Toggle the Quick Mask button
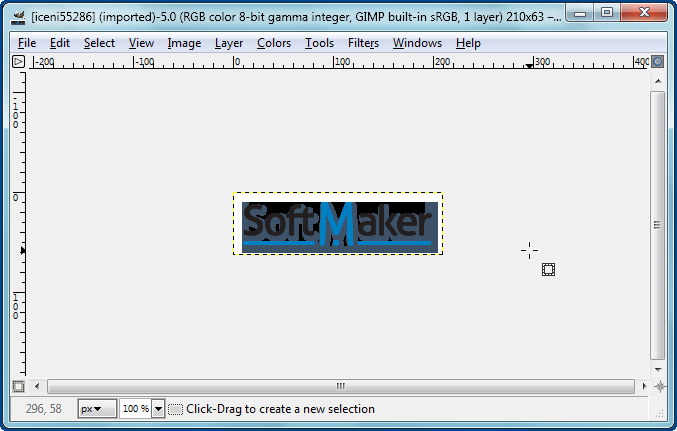This screenshot has width=677, height=431. [x=18, y=386]
